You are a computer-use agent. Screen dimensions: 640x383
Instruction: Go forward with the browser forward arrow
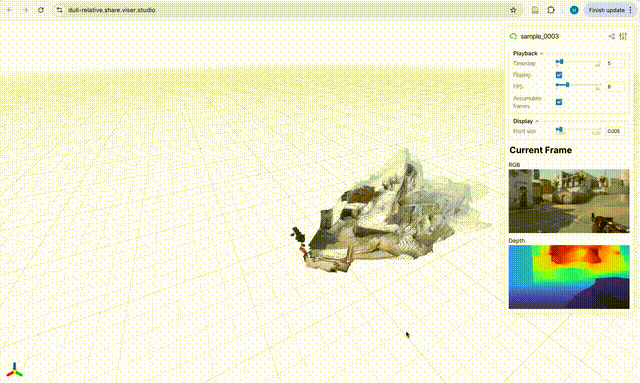click(25, 10)
